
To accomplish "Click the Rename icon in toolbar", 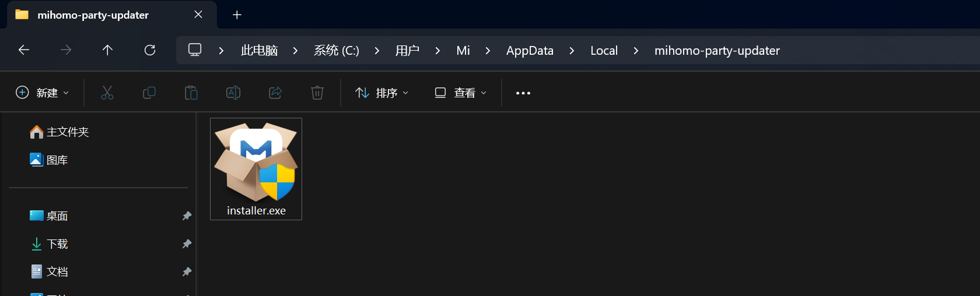I will pyautogui.click(x=233, y=93).
